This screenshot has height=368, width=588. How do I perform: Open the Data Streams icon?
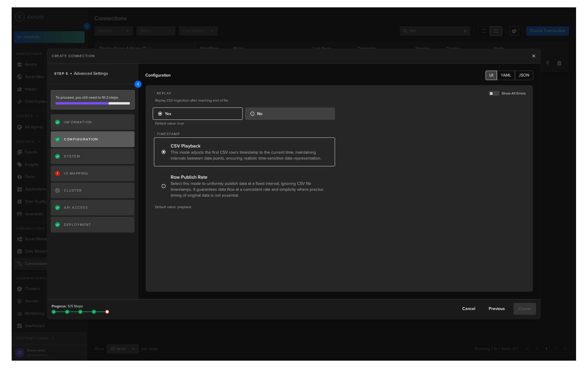pyautogui.click(x=20, y=251)
